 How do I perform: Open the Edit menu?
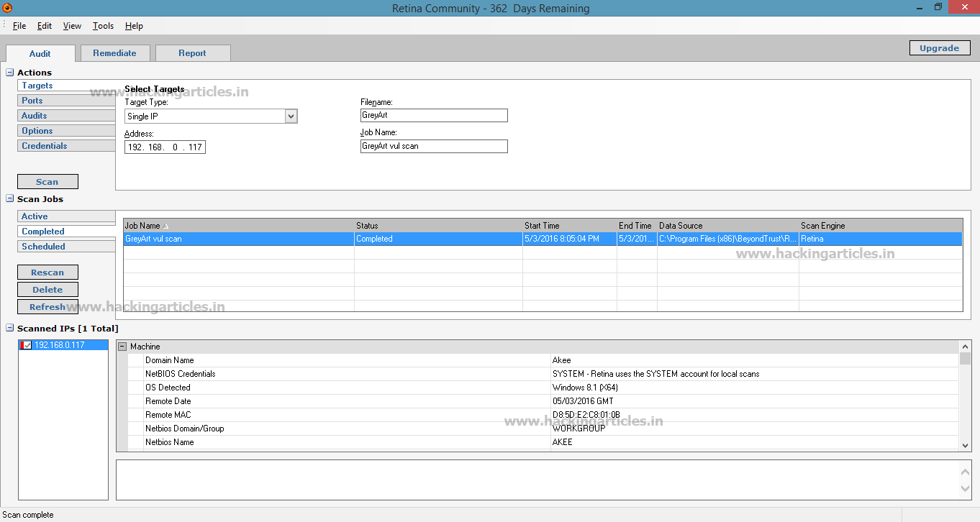[x=45, y=26]
